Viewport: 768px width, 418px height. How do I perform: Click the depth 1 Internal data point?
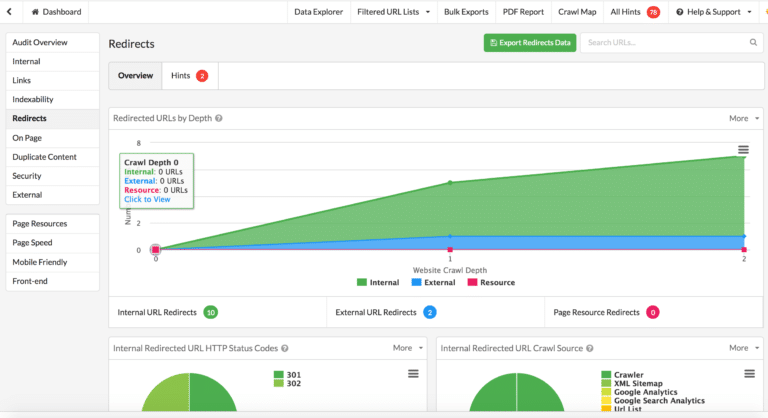click(450, 182)
